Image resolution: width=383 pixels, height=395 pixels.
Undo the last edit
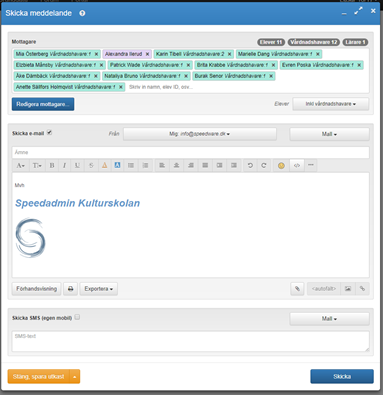250,165
